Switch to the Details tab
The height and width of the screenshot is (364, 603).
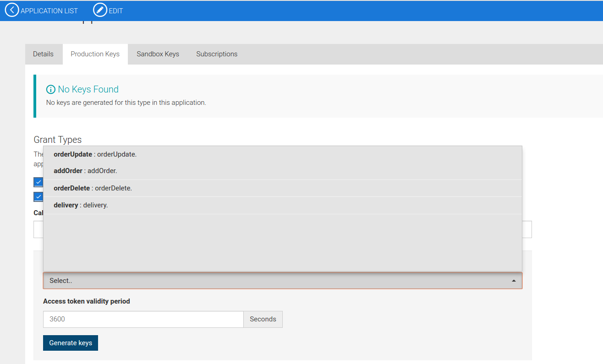point(44,54)
